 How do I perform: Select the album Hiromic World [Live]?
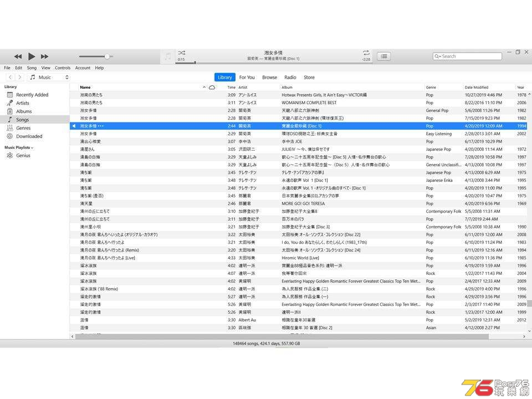pos(300,258)
